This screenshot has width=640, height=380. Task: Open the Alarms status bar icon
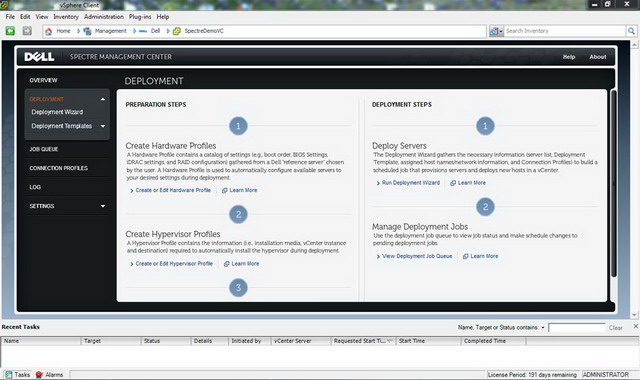(x=39, y=375)
